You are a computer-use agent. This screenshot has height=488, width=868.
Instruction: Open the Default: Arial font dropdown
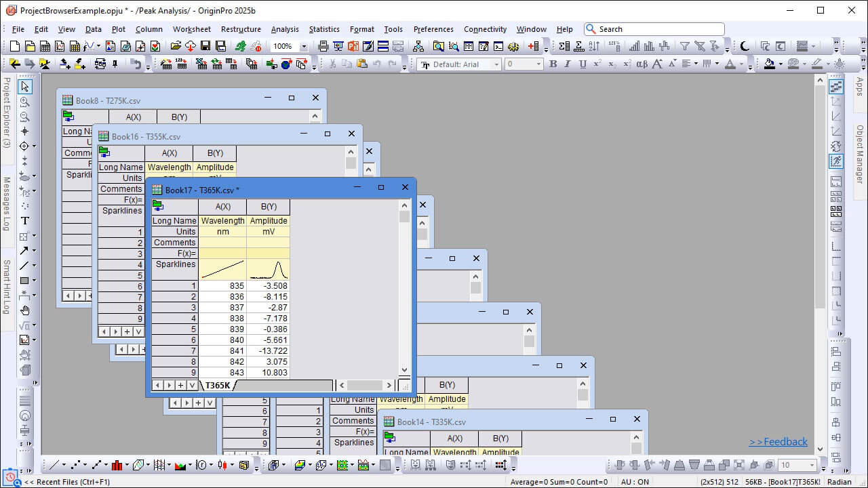coord(496,64)
